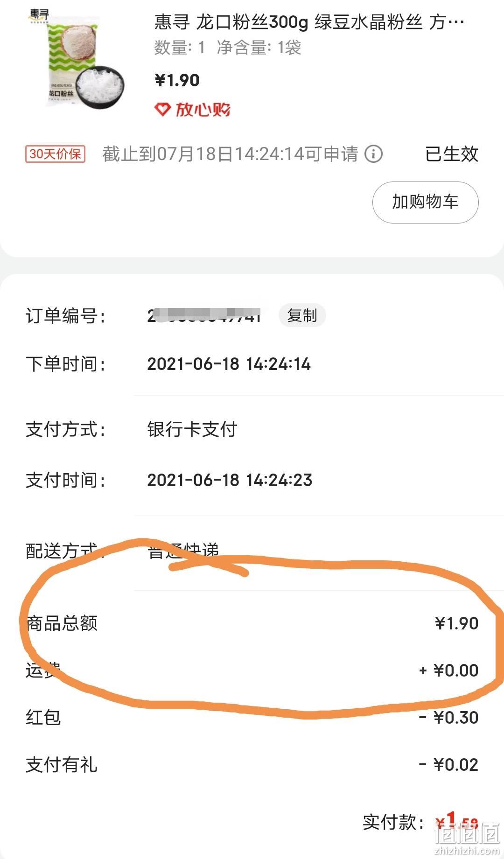Tap the 实付款 total paid amount
The width and height of the screenshot is (504, 859).
click(457, 822)
